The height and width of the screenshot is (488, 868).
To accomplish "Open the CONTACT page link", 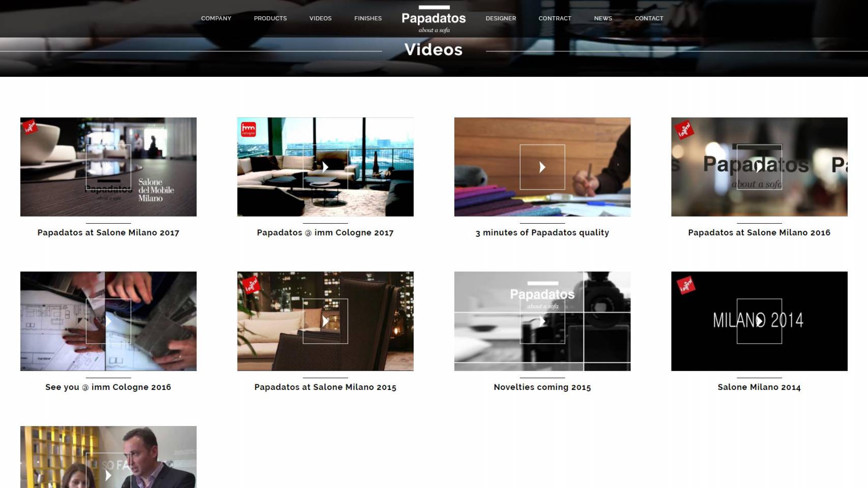I will [649, 18].
